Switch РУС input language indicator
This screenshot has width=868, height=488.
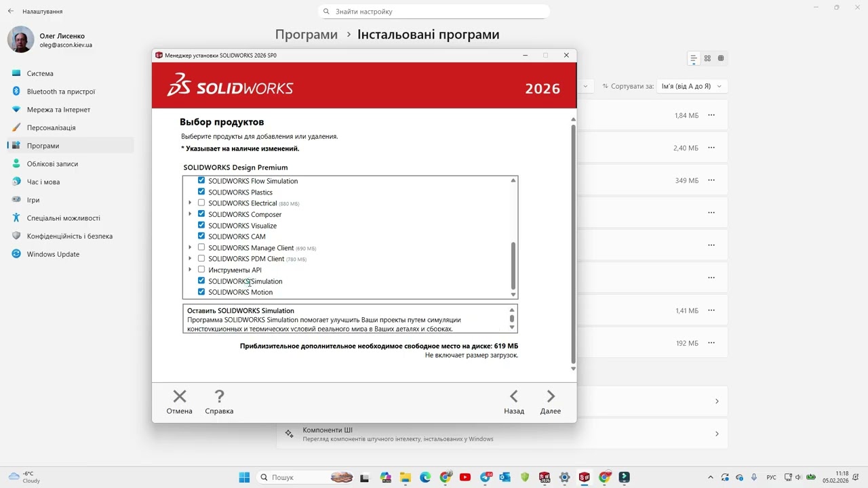771,477
